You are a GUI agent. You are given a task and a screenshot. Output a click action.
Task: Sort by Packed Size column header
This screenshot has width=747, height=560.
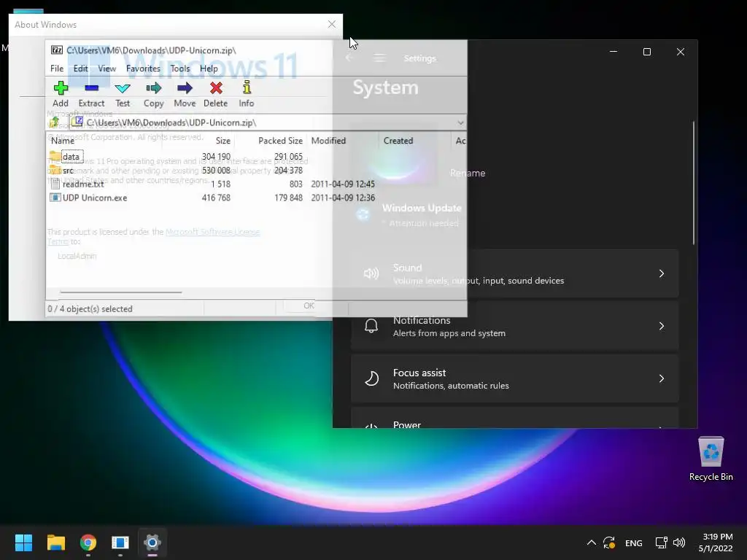tap(280, 141)
